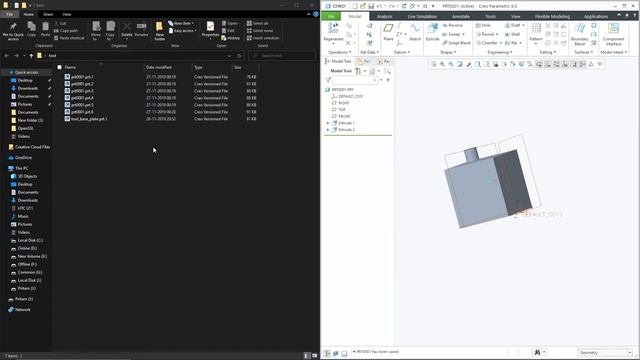Click Copy path in Explorer ribbon

(66, 31)
